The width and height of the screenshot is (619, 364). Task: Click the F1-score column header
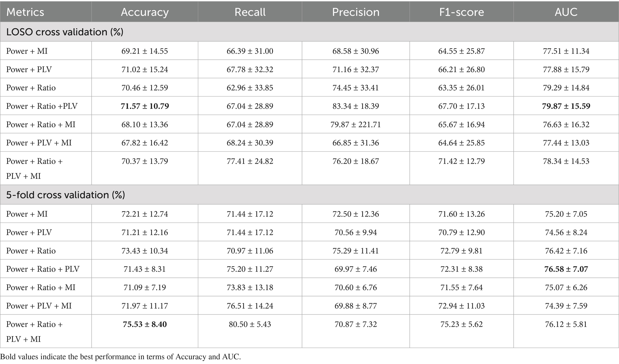(x=461, y=12)
